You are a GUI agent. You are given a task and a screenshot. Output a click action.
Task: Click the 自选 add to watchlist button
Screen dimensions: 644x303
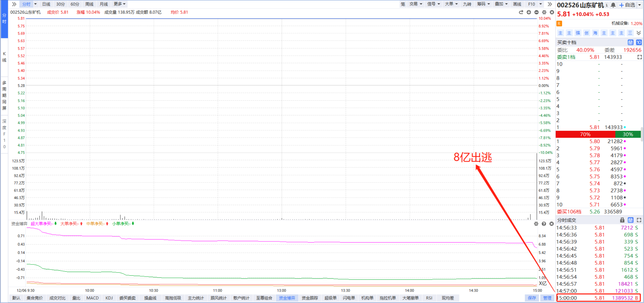pos(628,5)
